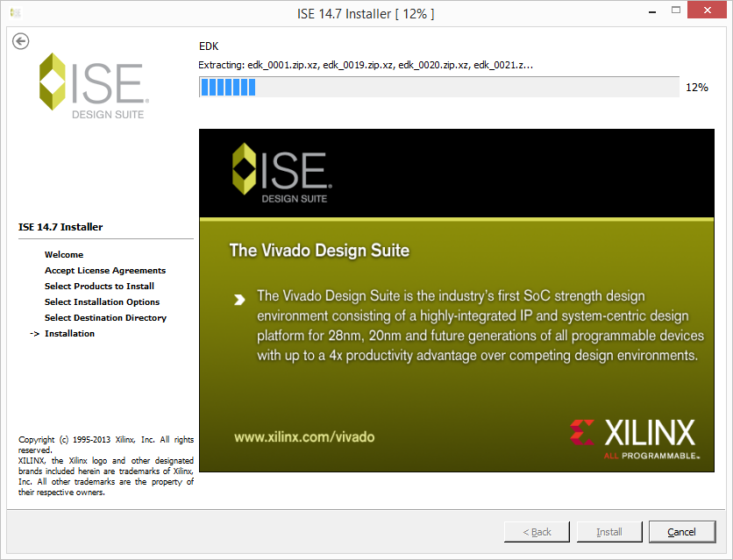Click the disabled Back button

coord(537,532)
